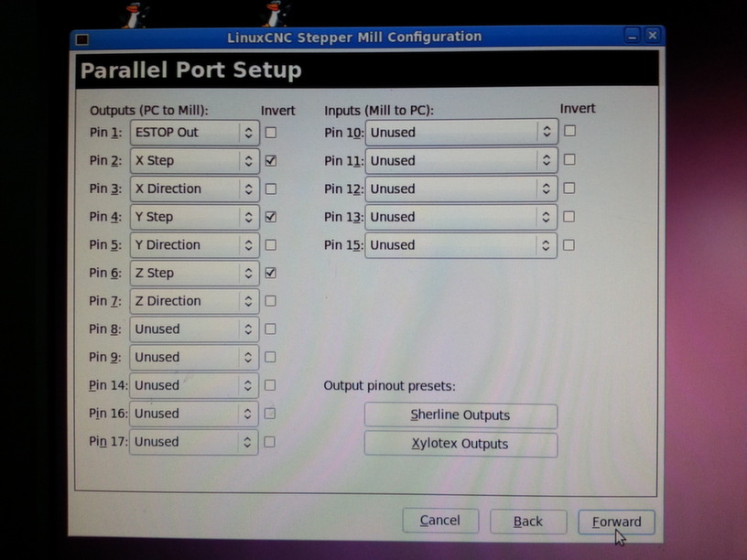Screen dimensions: 747x560
Task: Enable Invert for Pin 7 Z Direction
Action: pyautogui.click(x=270, y=301)
